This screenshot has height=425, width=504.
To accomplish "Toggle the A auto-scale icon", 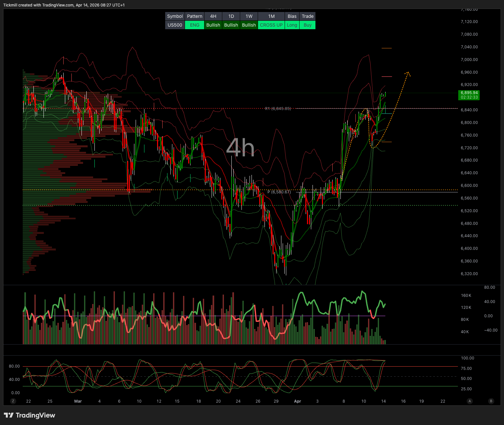I will pyautogui.click(x=469, y=401).
